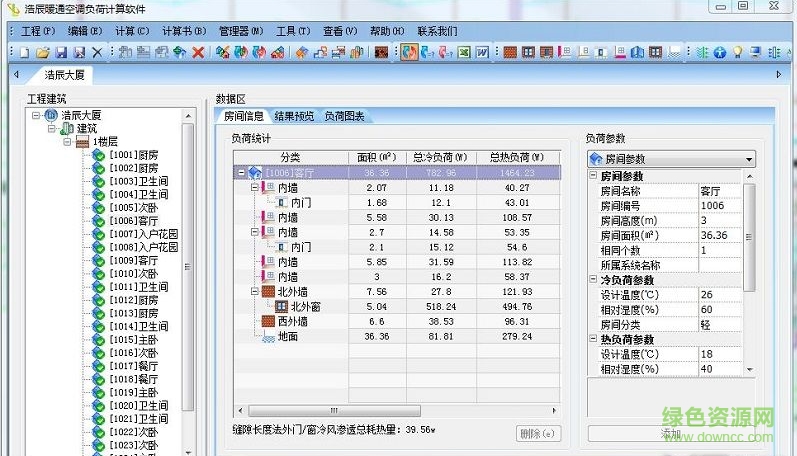Collapse the 冷负荷参数 property group
The image size is (797, 456).
pos(593,280)
